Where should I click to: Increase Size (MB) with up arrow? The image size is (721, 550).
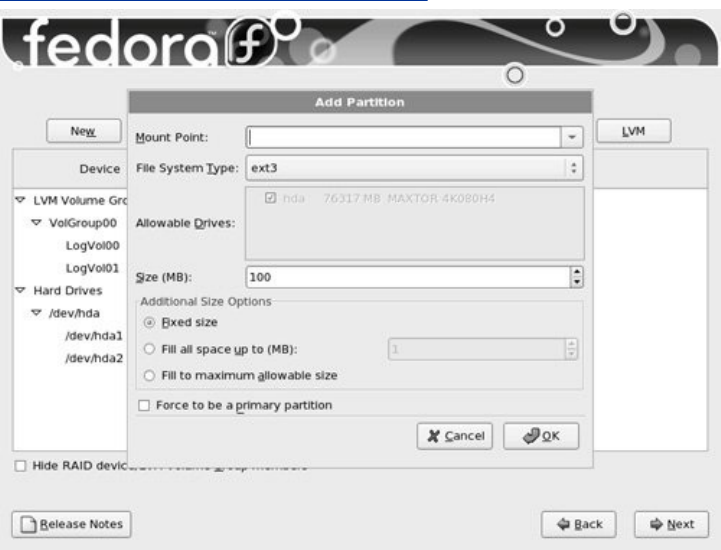tap(577, 272)
